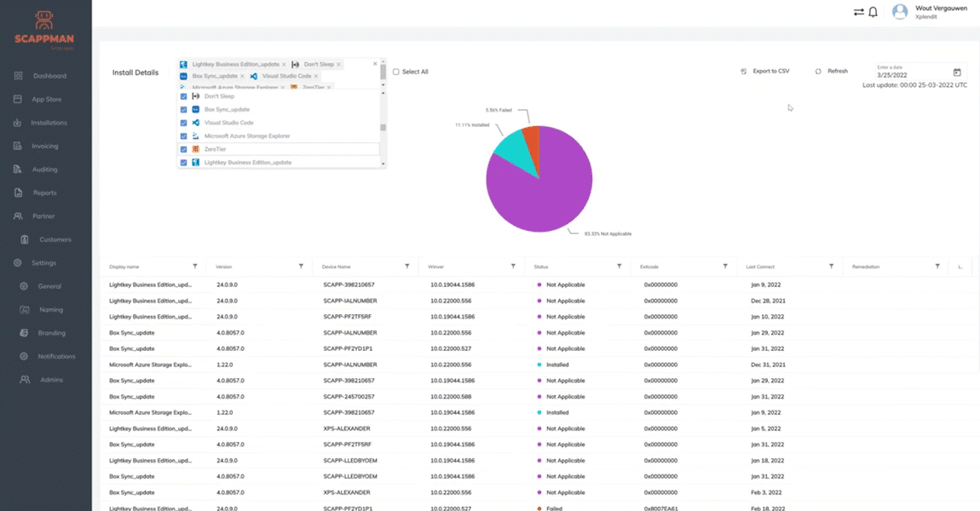Click the purple Not Applicable pie slice
Screen dimensions: 980x511
(544, 191)
